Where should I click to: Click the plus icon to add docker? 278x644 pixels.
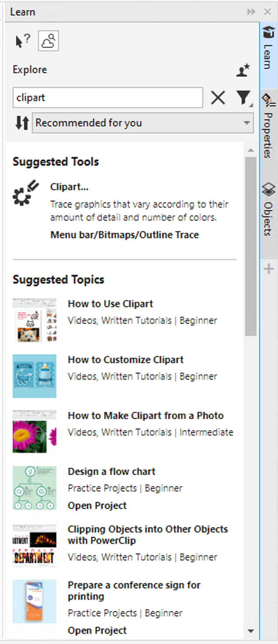pyautogui.click(x=268, y=269)
